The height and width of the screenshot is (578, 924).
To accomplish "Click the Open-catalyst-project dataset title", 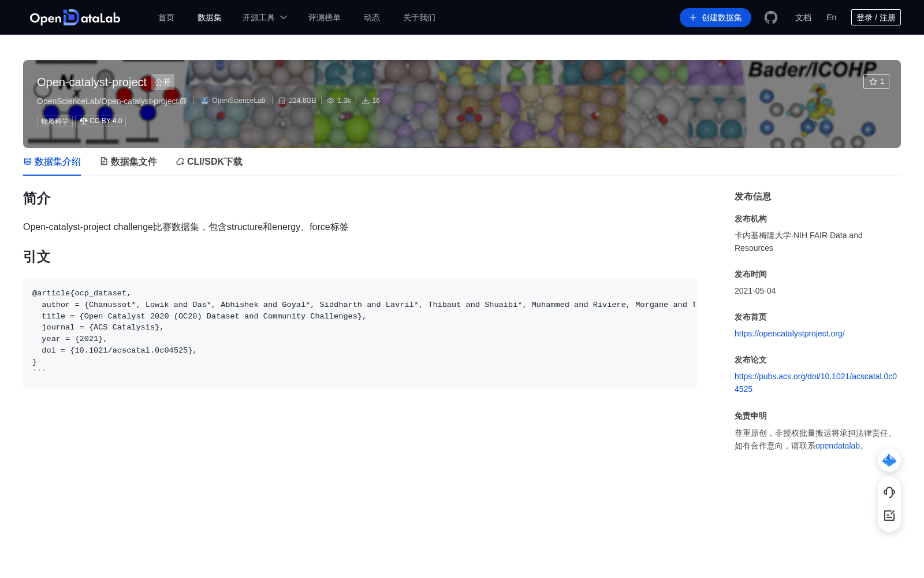I will point(92,82).
